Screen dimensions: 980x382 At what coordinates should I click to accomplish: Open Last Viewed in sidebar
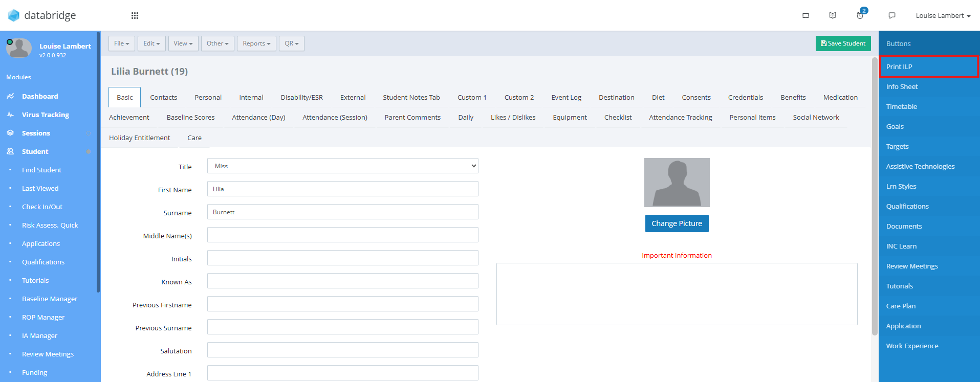40,188
